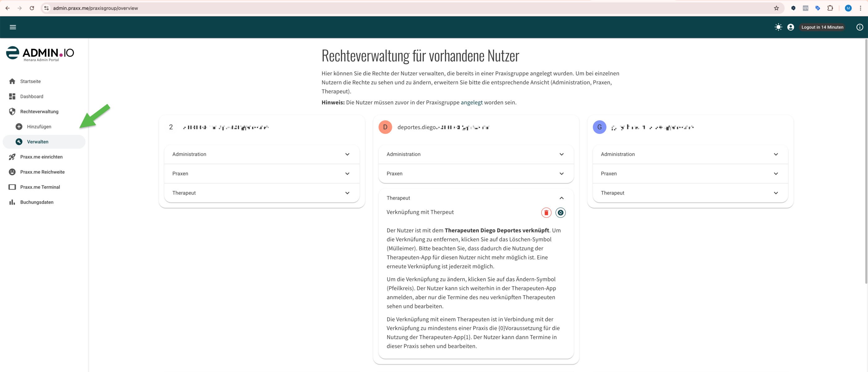Reload the browser page
The image size is (868, 372).
(x=32, y=8)
